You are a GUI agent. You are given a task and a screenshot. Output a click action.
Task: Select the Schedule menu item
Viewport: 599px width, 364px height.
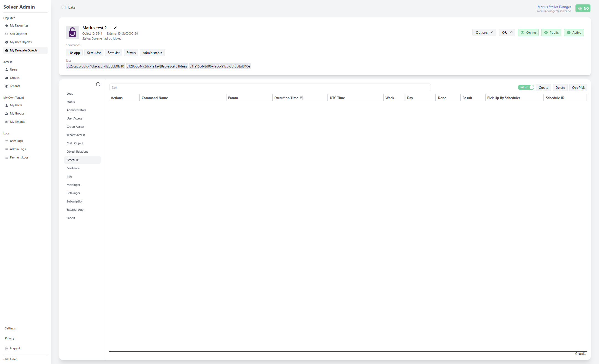[82, 160]
